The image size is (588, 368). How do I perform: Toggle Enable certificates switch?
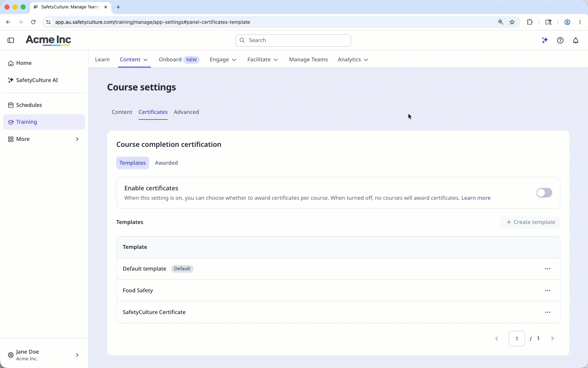click(x=544, y=193)
